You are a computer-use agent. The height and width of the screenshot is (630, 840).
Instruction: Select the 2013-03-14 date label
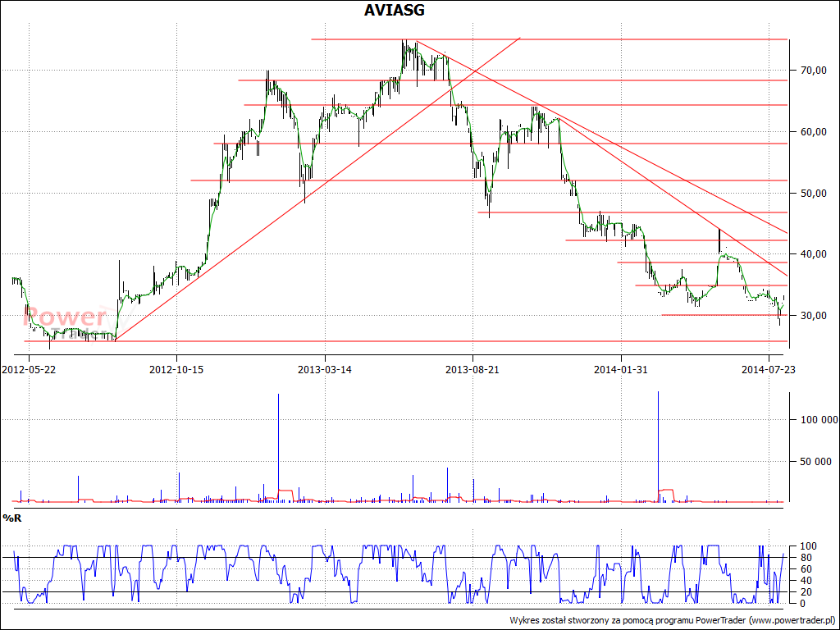pyautogui.click(x=325, y=369)
